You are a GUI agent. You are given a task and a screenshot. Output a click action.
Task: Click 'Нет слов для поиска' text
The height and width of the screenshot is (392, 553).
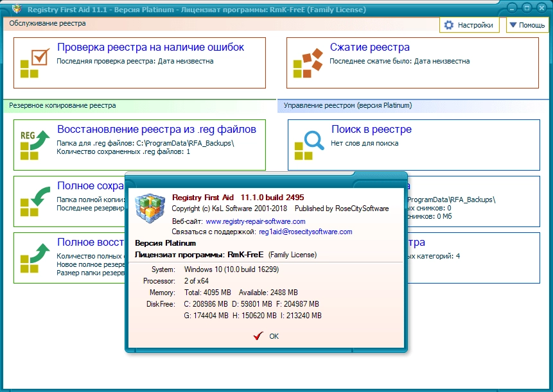click(x=365, y=143)
